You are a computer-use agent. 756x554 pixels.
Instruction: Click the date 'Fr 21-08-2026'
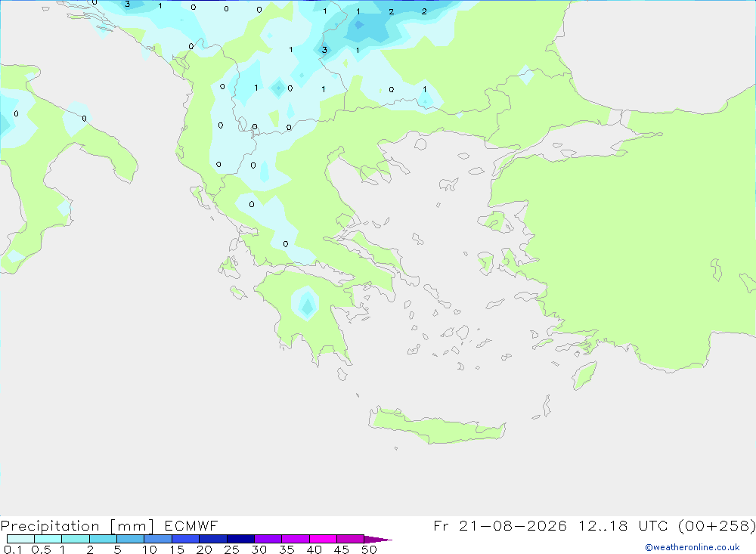[x=500, y=525]
